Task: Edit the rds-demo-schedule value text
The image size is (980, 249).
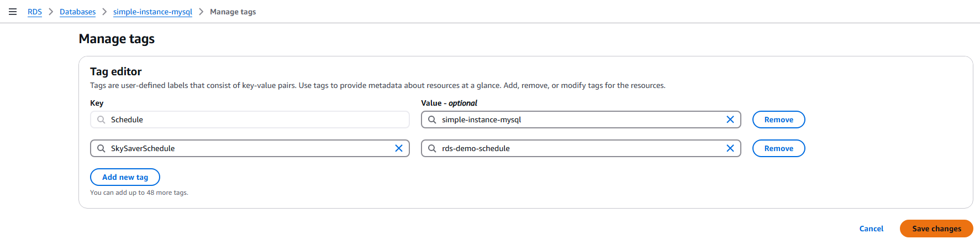Action: pyautogui.click(x=575, y=148)
